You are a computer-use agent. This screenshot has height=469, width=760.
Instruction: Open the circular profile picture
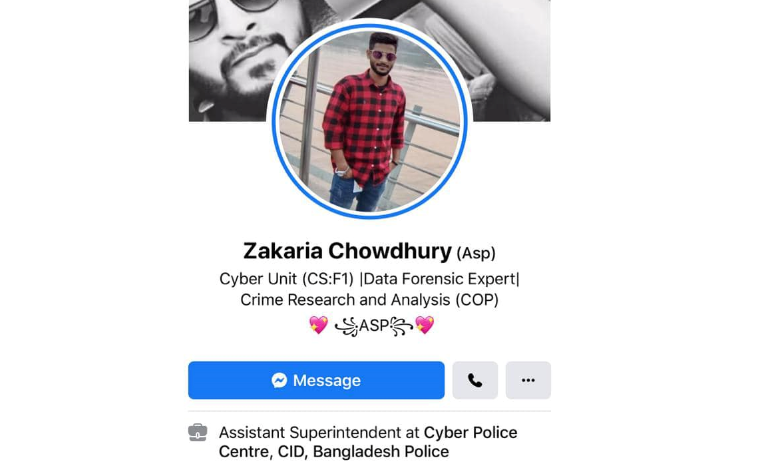click(369, 120)
